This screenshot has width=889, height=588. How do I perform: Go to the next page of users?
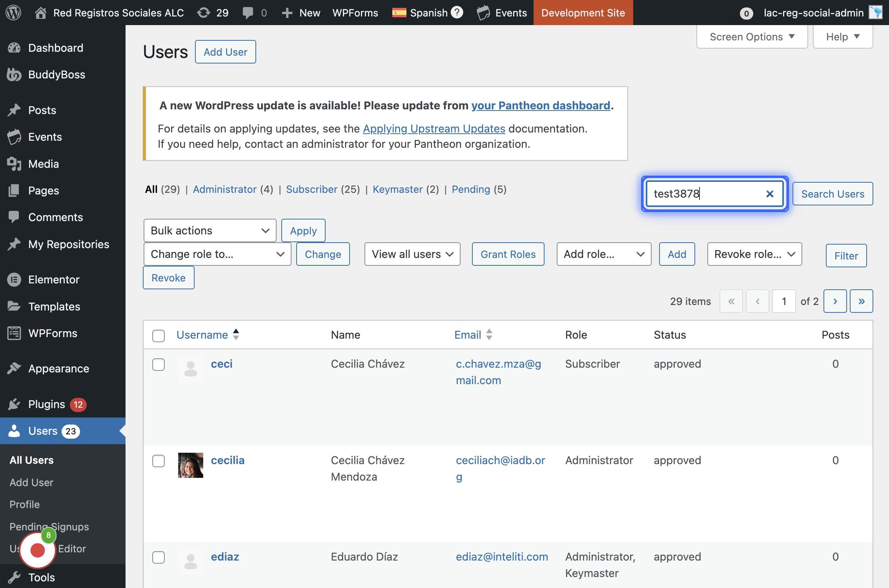[x=835, y=301]
